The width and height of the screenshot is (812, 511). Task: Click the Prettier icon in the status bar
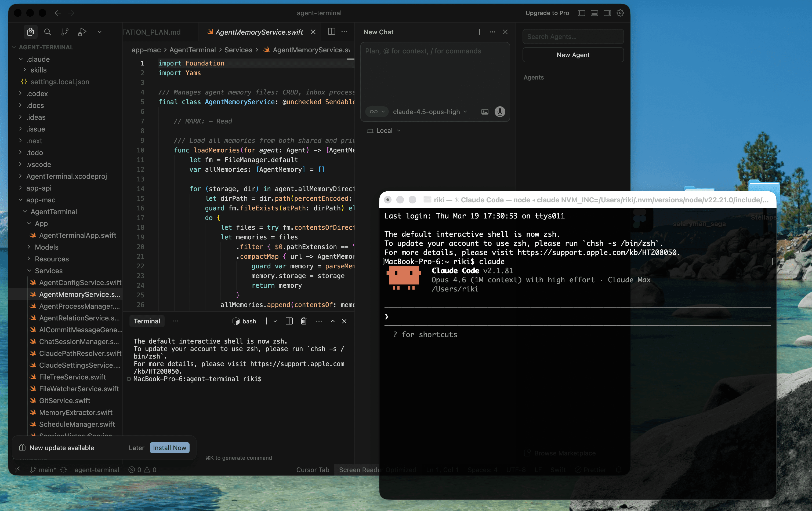[590, 470]
